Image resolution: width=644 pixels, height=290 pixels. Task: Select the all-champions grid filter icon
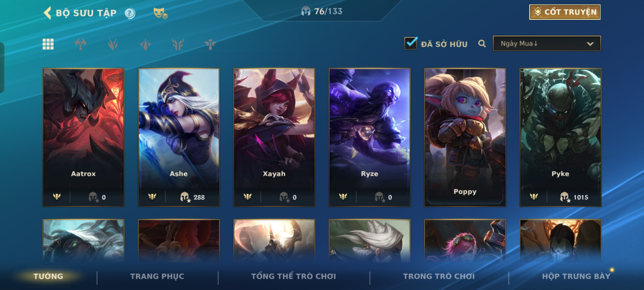(48, 44)
